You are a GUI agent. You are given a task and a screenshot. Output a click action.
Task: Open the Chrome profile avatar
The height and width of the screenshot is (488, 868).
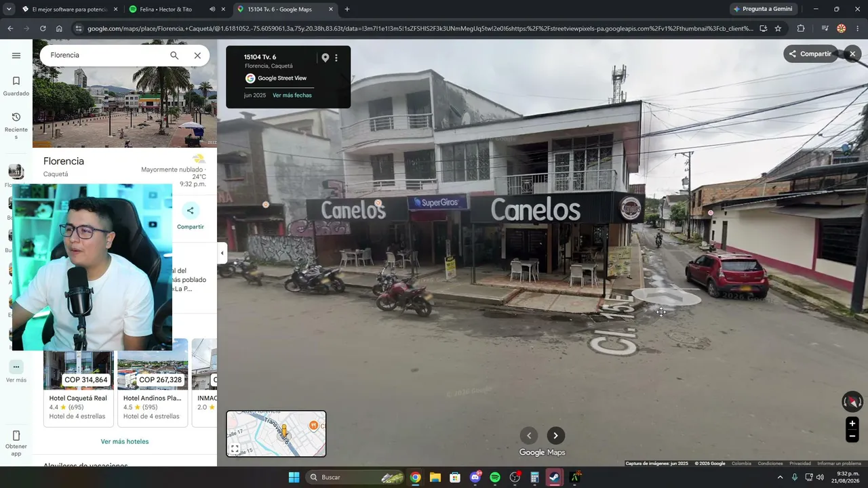[x=842, y=28]
